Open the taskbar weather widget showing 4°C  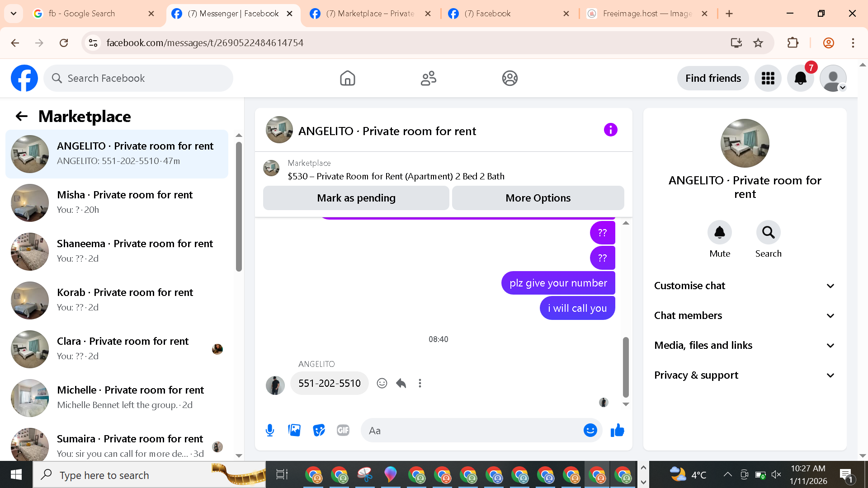click(x=688, y=474)
